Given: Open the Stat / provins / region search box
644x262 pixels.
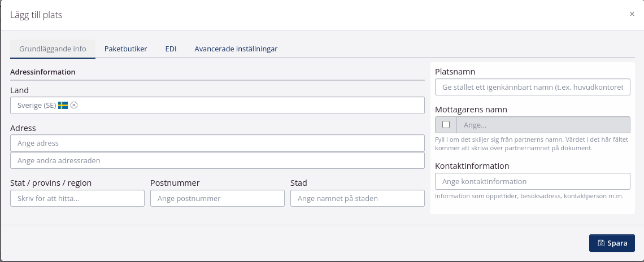Looking at the screenshot, I should point(77,198).
